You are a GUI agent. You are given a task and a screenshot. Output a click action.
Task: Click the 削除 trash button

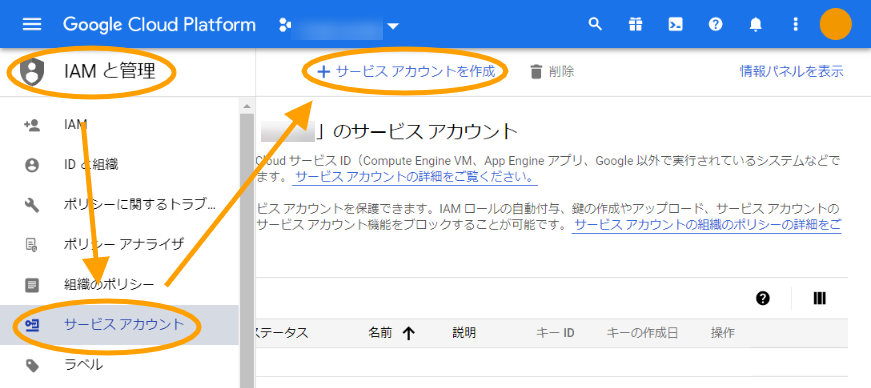(552, 72)
